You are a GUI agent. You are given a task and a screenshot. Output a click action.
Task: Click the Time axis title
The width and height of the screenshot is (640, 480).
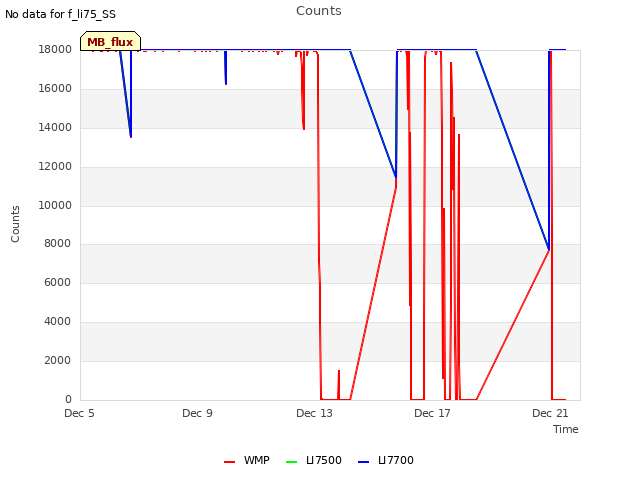pos(565,429)
